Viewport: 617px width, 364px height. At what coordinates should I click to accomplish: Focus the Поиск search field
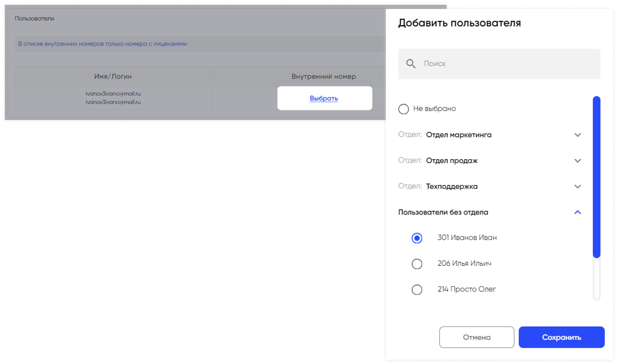[x=499, y=64]
